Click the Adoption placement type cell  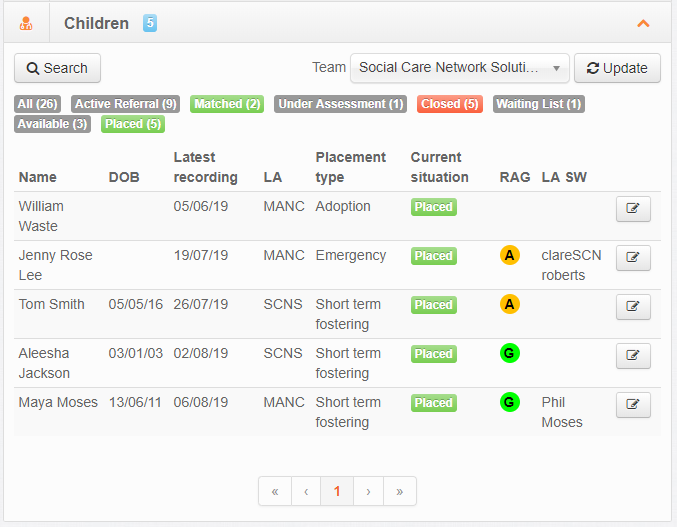pos(343,206)
